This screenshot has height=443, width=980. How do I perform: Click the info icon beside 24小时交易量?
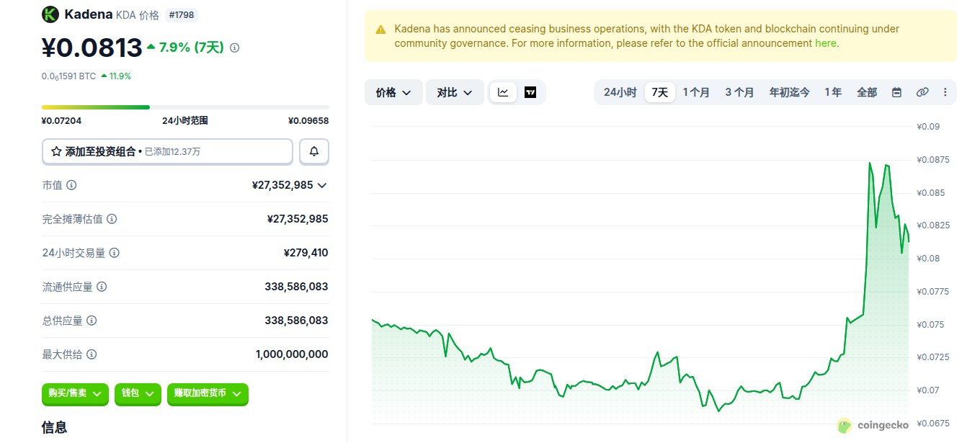click(x=115, y=253)
